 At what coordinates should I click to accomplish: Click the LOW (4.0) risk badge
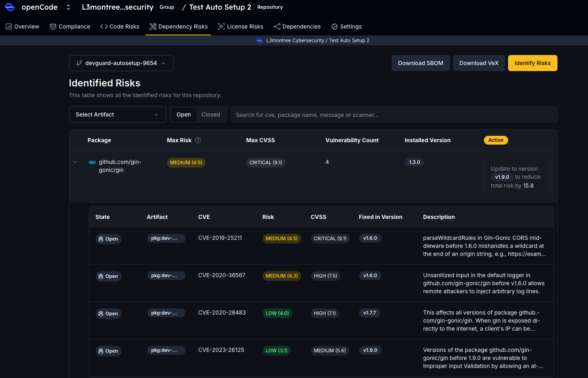pyautogui.click(x=277, y=313)
